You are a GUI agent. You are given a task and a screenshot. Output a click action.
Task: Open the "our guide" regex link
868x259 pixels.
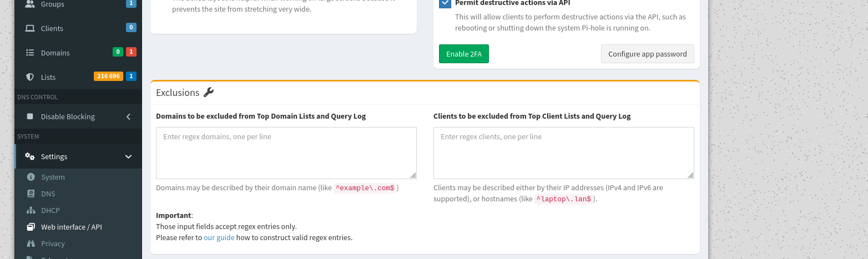click(219, 238)
